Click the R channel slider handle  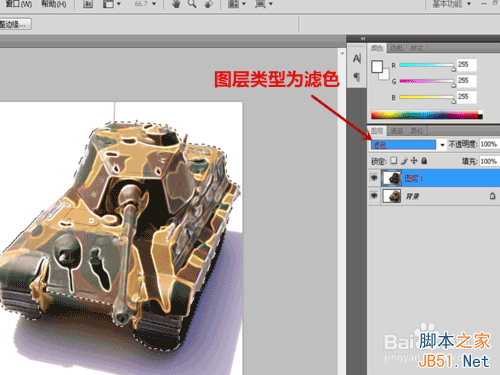[x=453, y=69]
